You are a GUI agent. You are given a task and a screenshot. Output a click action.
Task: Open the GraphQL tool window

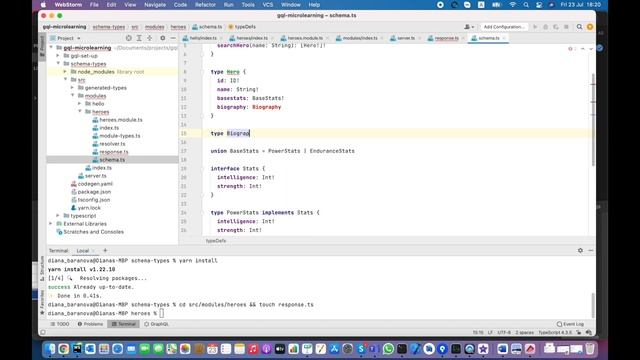tap(156, 324)
